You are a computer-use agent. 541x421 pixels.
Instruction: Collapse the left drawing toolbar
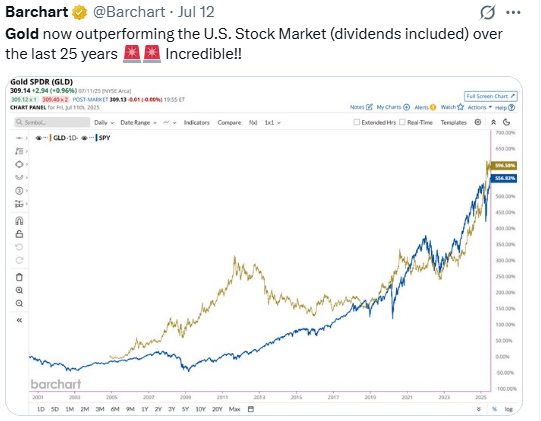pos(19,320)
